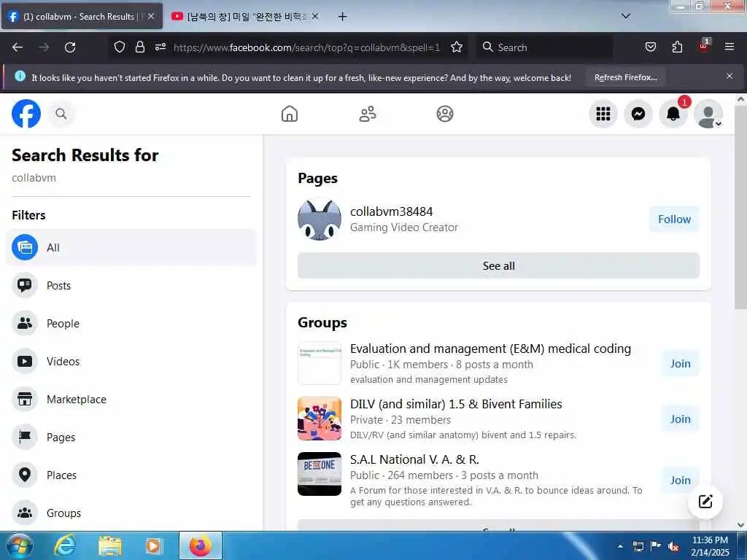Image resolution: width=747 pixels, height=560 pixels.
Task: Select the Groups filter in sidebar
Action: pos(131,513)
